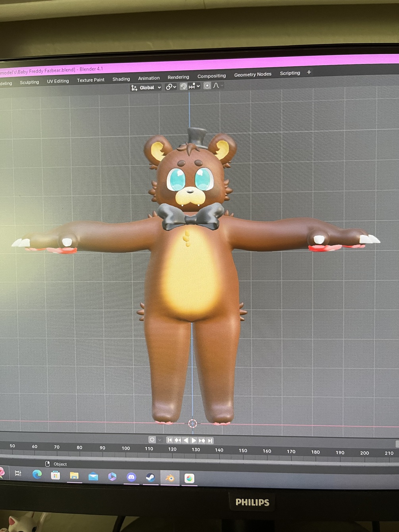Toggle the snapping magnet icon
Viewport: 399px width, 532px height.
coord(183,87)
